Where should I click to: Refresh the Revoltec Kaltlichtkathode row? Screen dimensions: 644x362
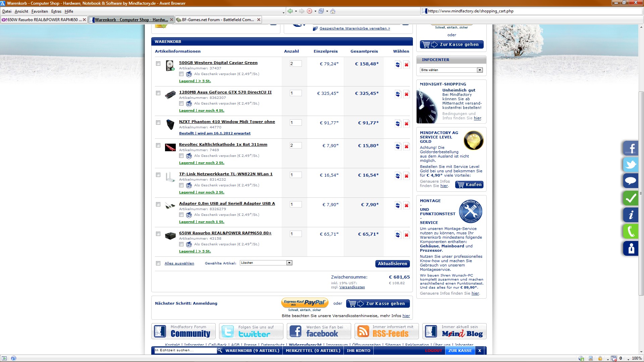pyautogui.click(x=397, y=146)
